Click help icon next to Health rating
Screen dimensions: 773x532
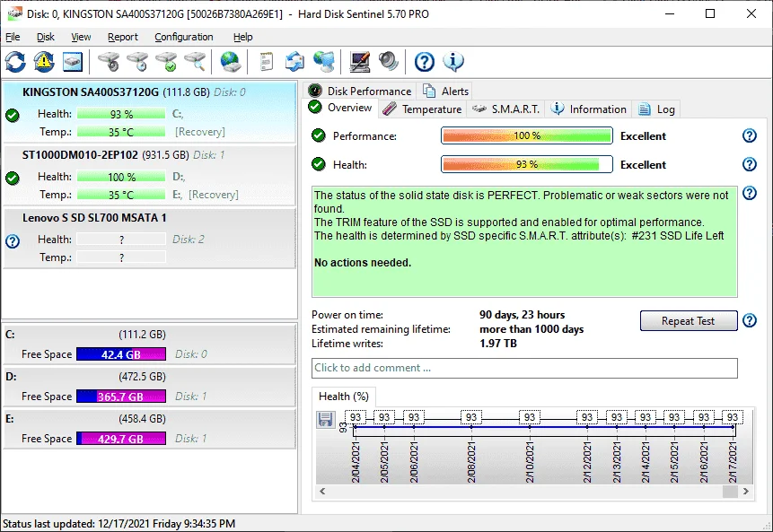click(750, 164)
